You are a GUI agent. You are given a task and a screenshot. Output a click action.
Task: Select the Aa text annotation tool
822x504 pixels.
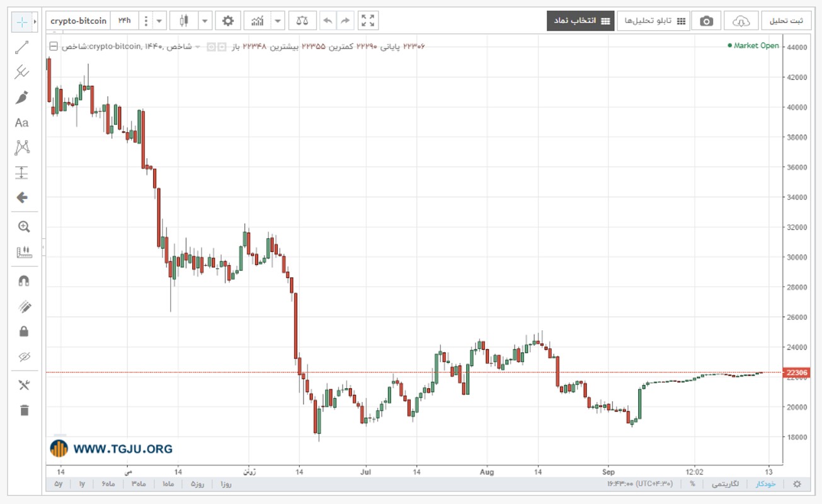click(x=22, y=123)
